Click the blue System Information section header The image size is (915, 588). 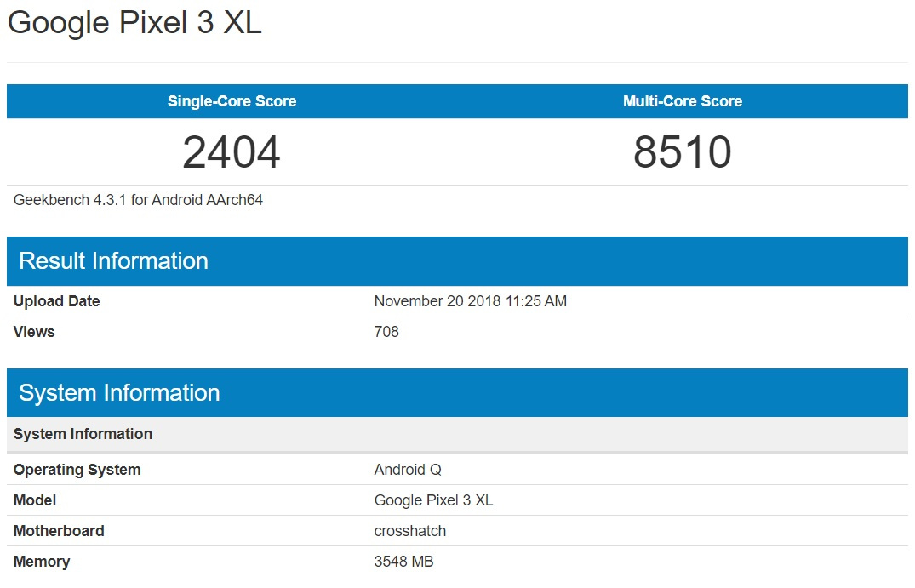point(119,392)
